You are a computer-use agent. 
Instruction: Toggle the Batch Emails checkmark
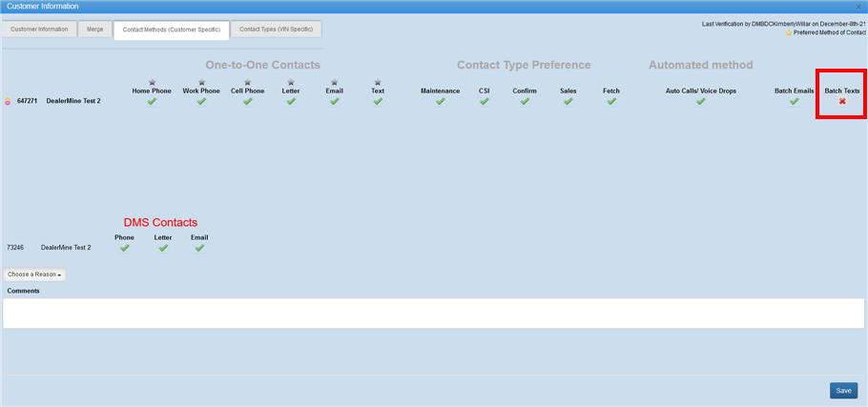coord(794,101)
